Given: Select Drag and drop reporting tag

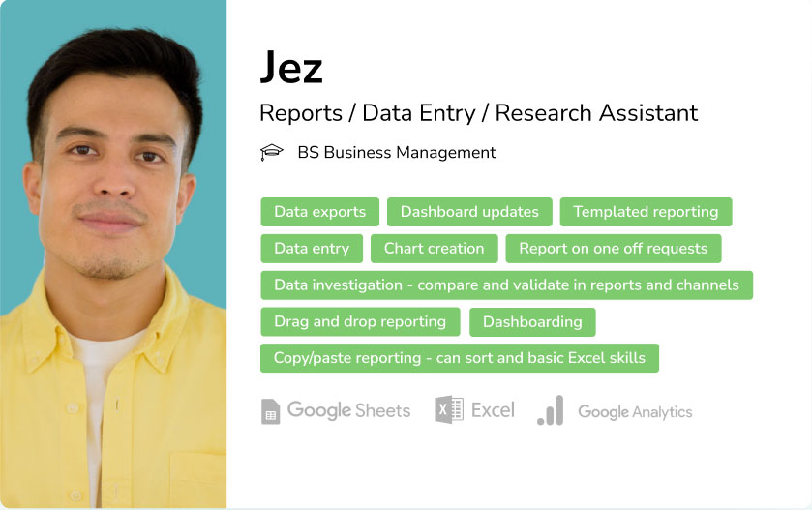Looking at the screenshot, I should coord(360,322).
